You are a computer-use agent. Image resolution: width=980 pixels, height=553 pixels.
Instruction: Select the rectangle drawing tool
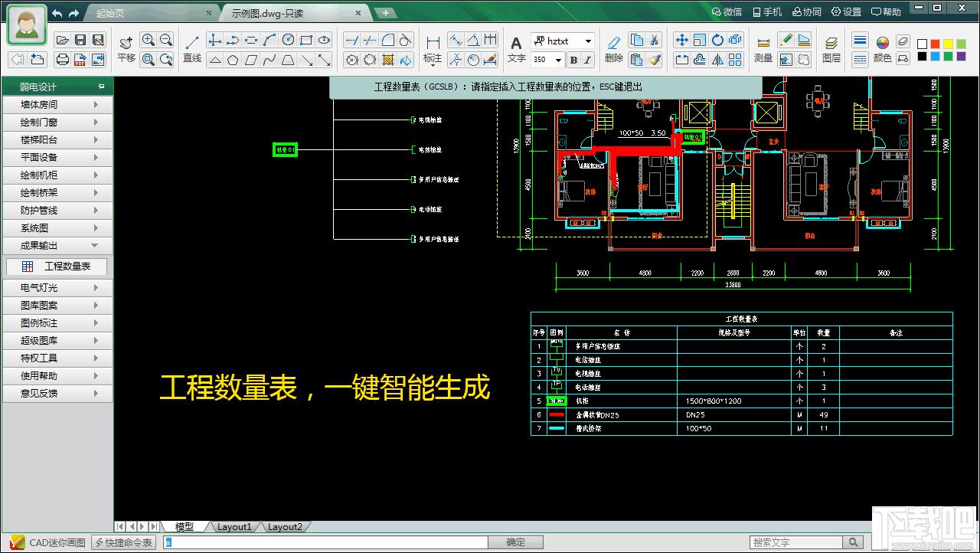pyautogui.click(x=306, y=40)
